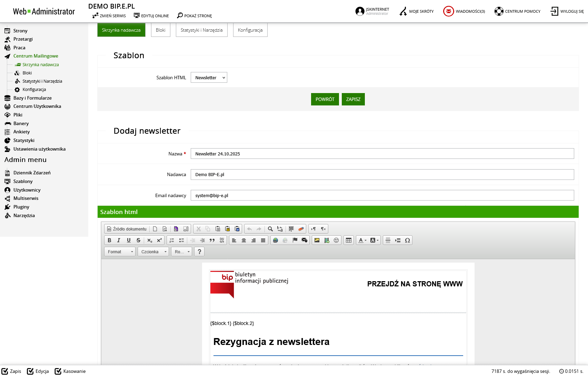The height and width of the screenshot is (377, 588).
Task: Click the block quote icon
Action: coord(212,241)
